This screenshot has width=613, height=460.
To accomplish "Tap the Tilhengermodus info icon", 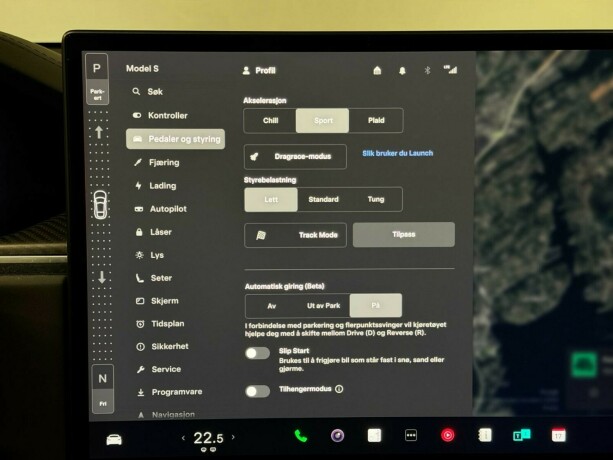I will [339, 389].
